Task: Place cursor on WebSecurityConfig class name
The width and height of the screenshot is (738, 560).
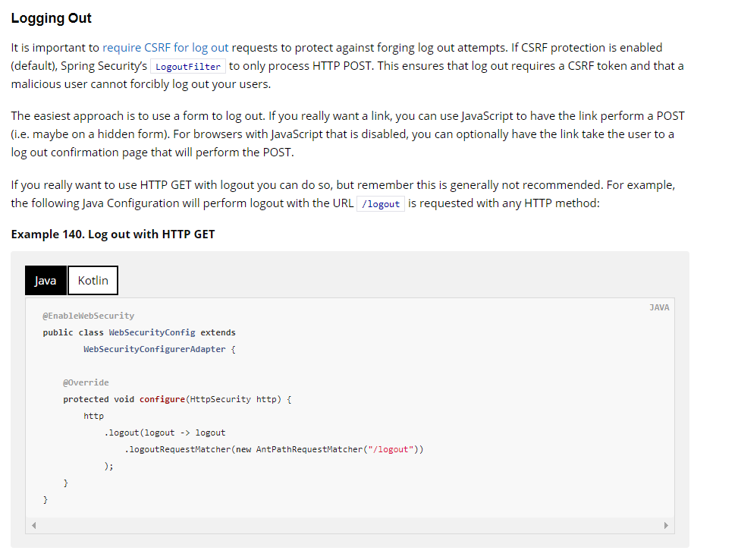Action: tap(152, 332)
